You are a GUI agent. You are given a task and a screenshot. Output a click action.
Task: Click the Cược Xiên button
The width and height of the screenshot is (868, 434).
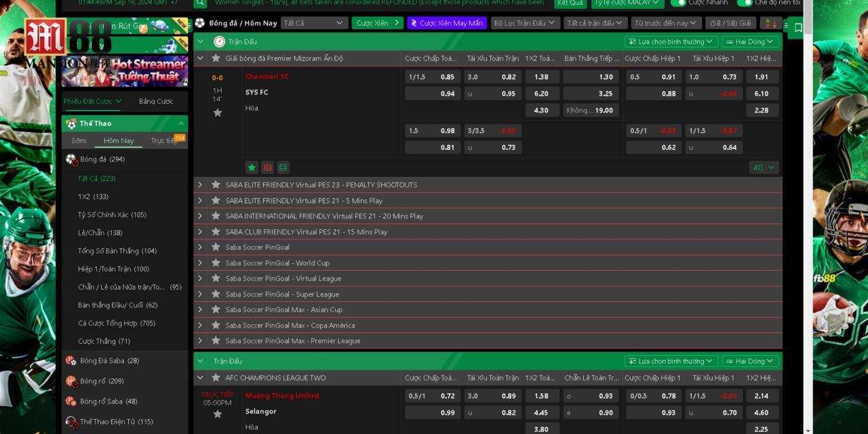pos(378,23)
